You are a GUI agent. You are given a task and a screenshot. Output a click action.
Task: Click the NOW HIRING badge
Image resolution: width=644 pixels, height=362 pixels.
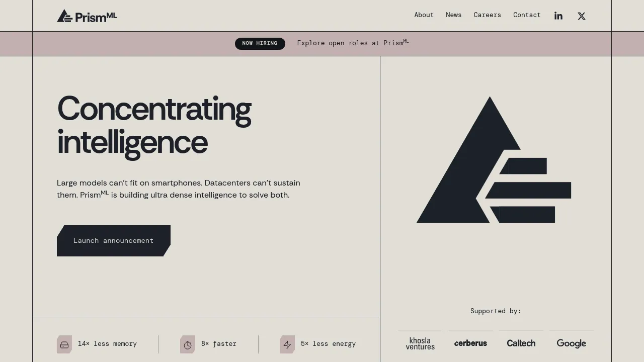click(x=260, y=44)
